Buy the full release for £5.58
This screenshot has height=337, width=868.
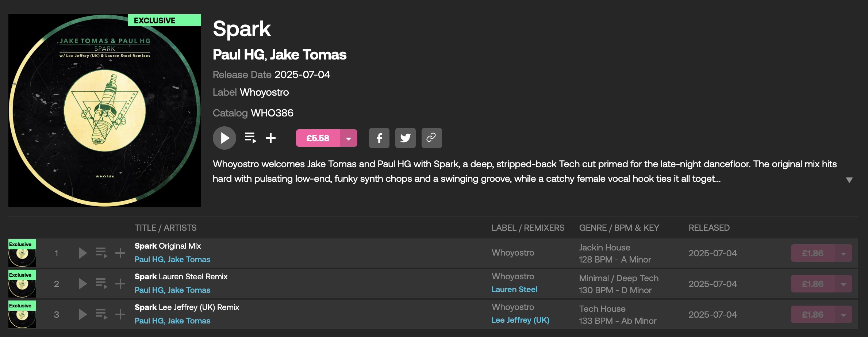(318, 138)
